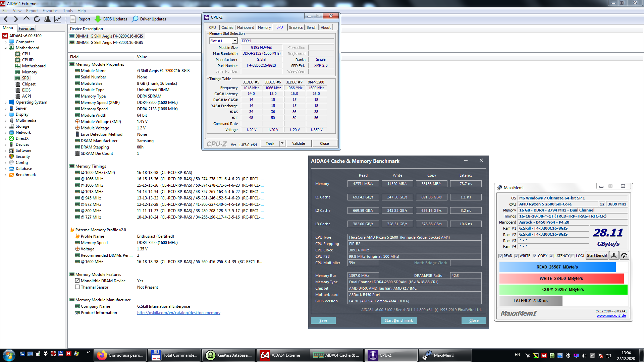Click the Back navigation arrow
644x362 pixels.
6,19
